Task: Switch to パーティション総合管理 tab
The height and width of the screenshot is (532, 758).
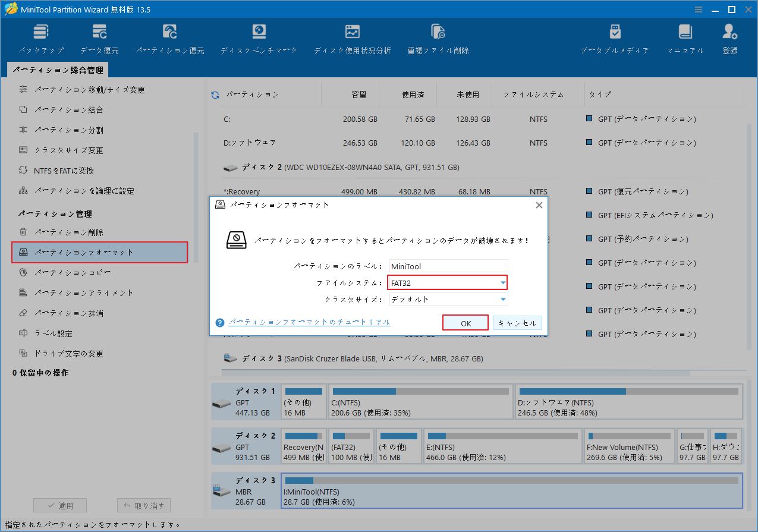Action: [58, 70]
